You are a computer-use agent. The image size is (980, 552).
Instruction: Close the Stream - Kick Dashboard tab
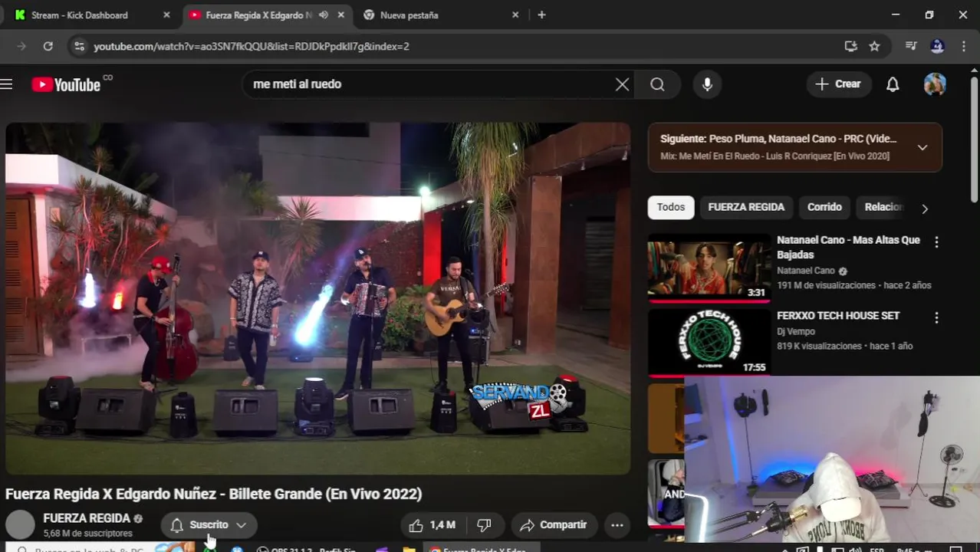(x=166, y=15)
